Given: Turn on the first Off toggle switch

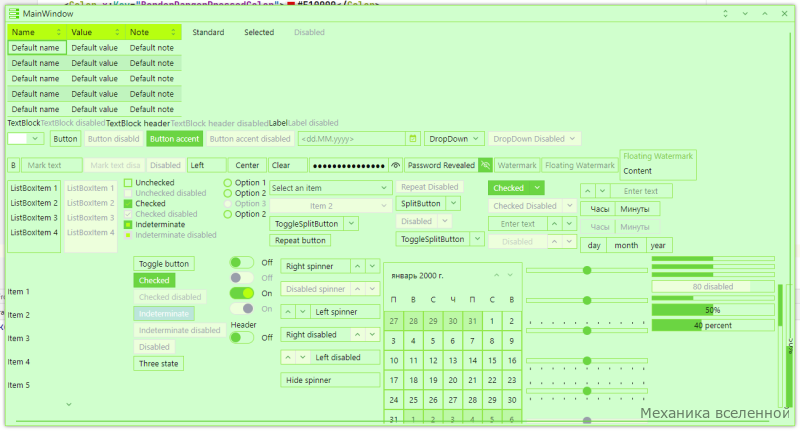Looking at the screenshot, I should (x=241, y=263).
